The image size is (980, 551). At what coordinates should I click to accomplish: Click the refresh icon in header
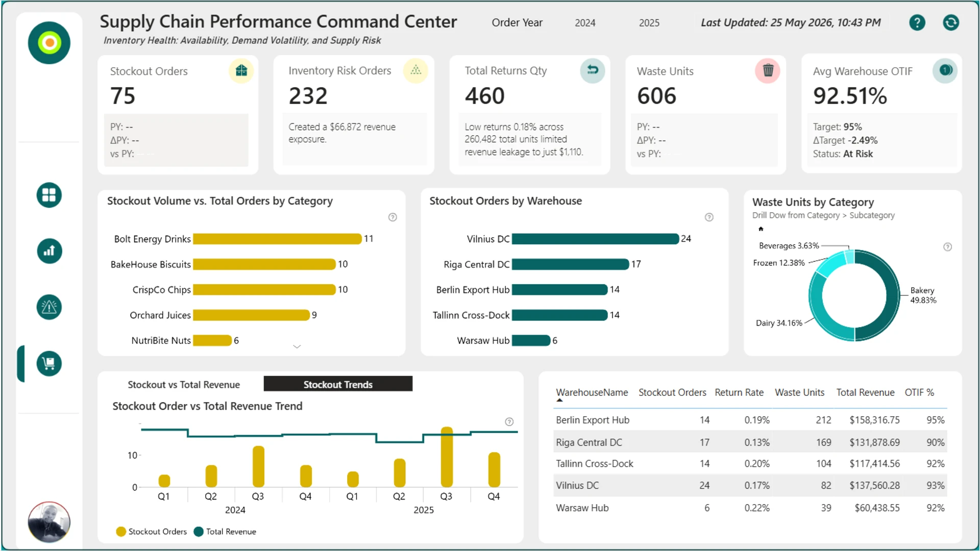coord(951,22)
